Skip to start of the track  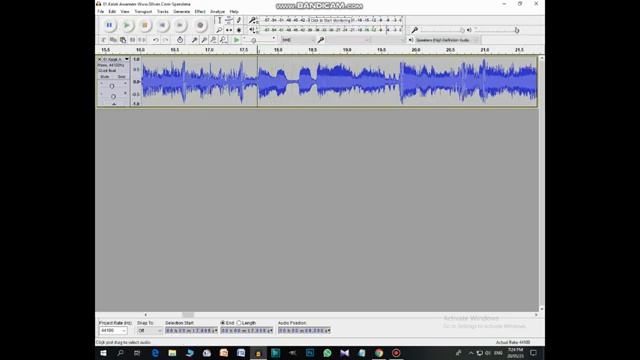(x=162, y=25)
